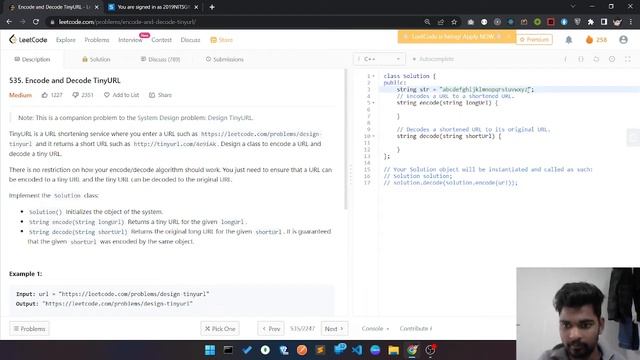Click Contribute link

pos(416,329)
